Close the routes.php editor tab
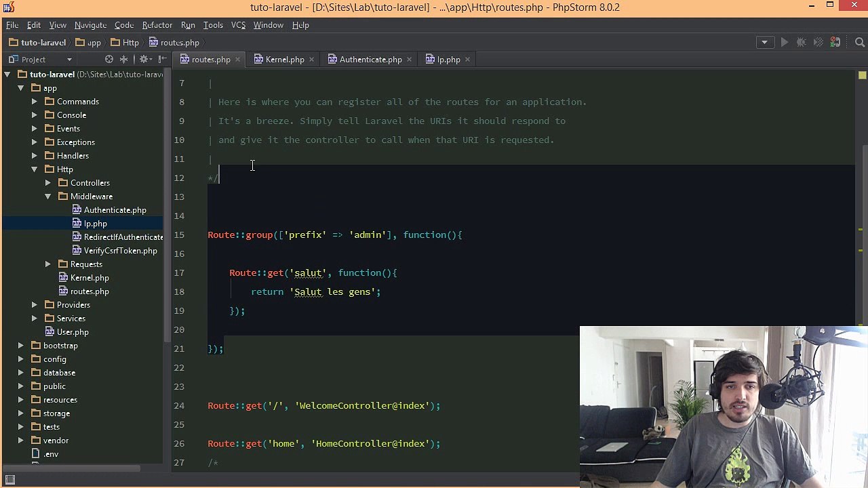 tap(237, 60)
